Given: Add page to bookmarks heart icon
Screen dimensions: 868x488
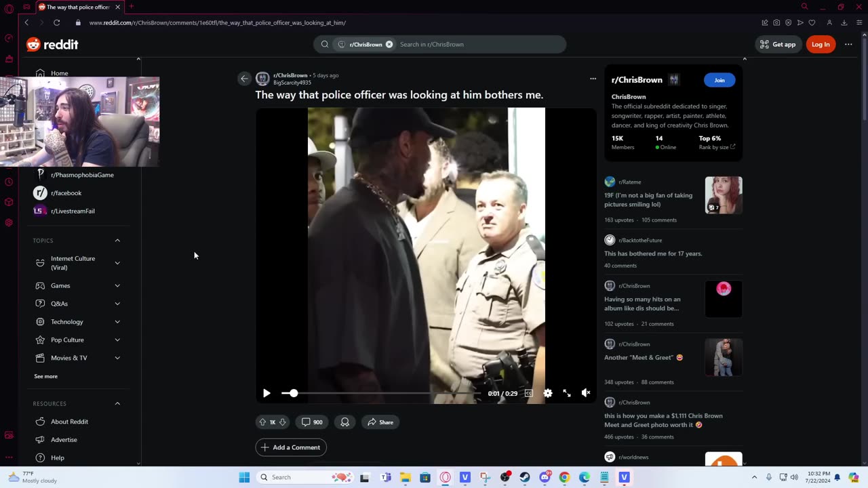Looking at the screenshot, I should [812, 22].
